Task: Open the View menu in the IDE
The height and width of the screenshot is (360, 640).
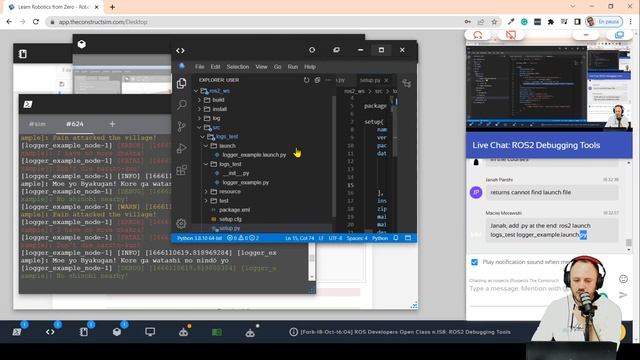Action: click(261, 67)
